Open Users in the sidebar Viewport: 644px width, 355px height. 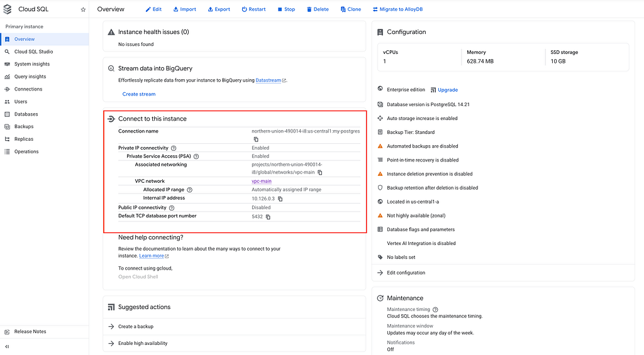click(45, 101)
